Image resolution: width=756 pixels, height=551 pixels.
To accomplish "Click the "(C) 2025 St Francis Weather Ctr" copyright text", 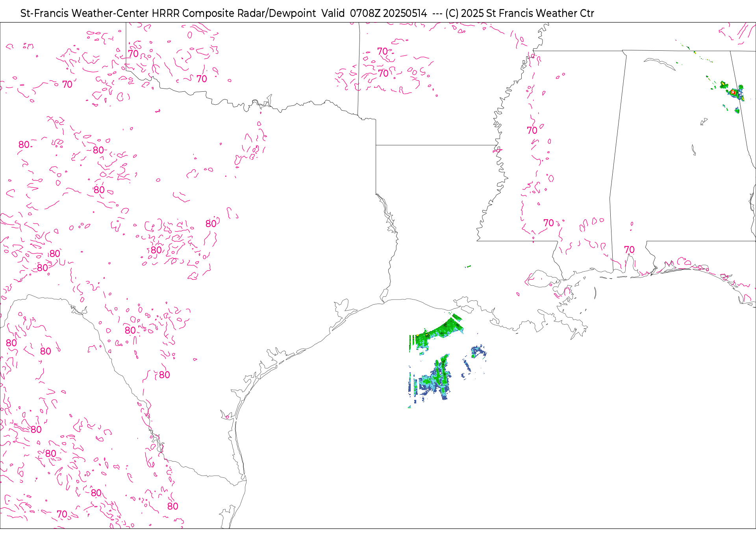I will click(520, 13).
